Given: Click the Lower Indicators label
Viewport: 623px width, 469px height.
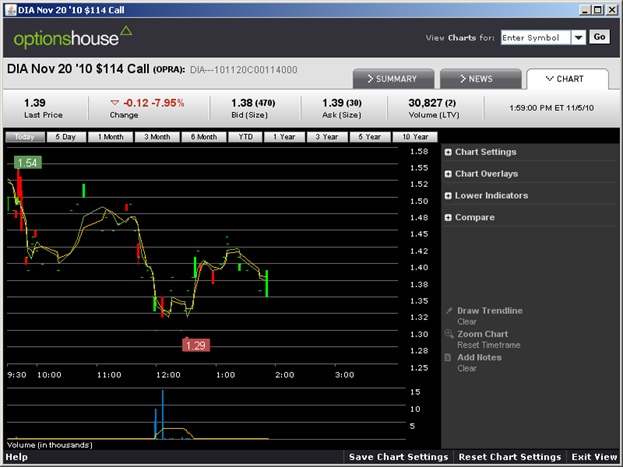Looking at the screenshot, I should pyautogui.click(x=491, y=196).
